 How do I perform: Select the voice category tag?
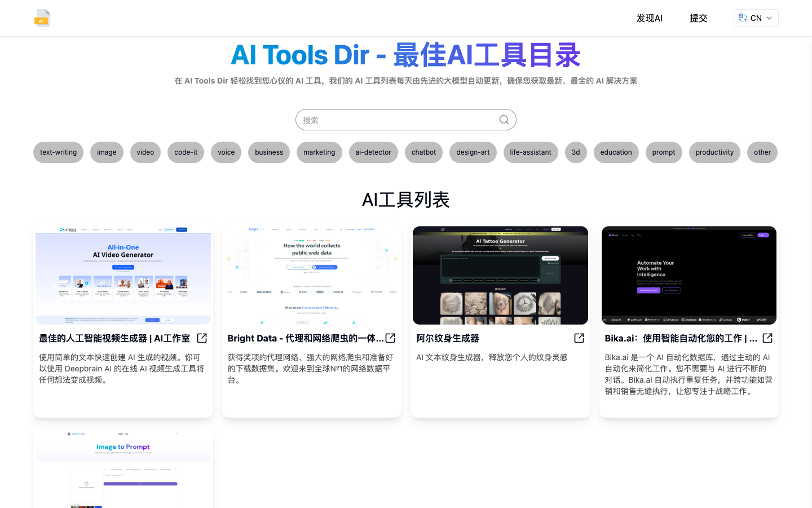coord(226,152)
